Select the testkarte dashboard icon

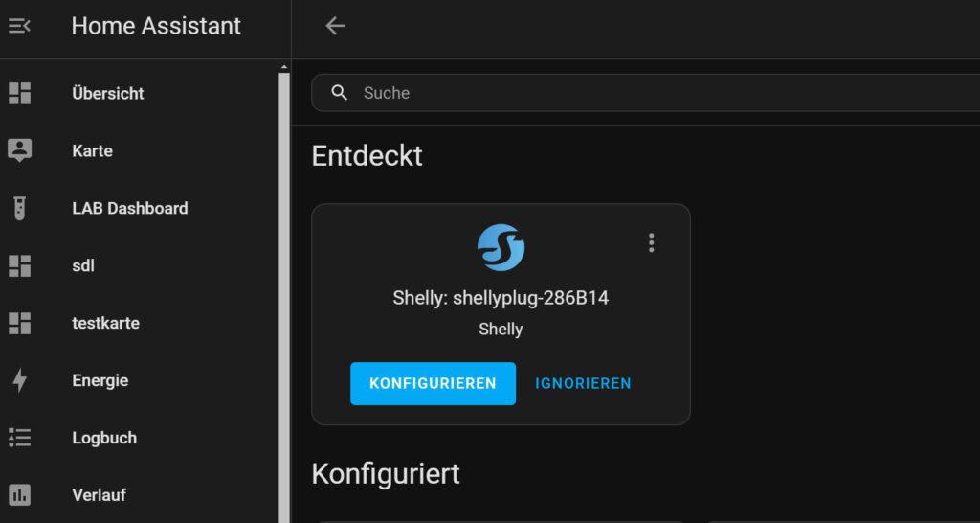click(x=19, y=324)
